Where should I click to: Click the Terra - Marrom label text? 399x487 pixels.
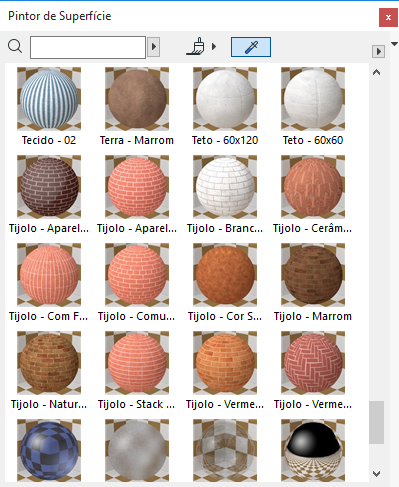tap(137, 140)
